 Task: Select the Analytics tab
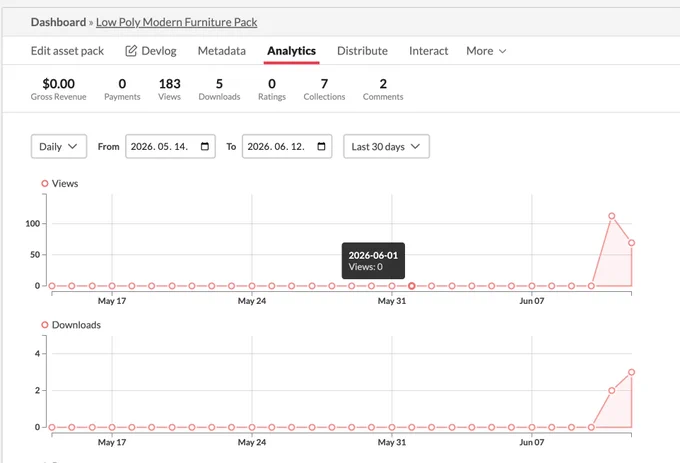(x=291, y=51)
